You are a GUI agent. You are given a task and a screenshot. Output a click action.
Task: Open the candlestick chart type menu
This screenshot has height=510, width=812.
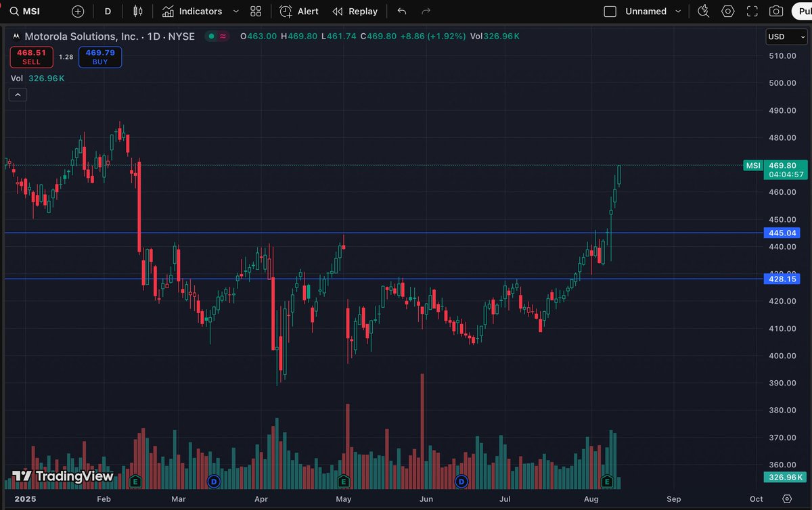(138, 11)
